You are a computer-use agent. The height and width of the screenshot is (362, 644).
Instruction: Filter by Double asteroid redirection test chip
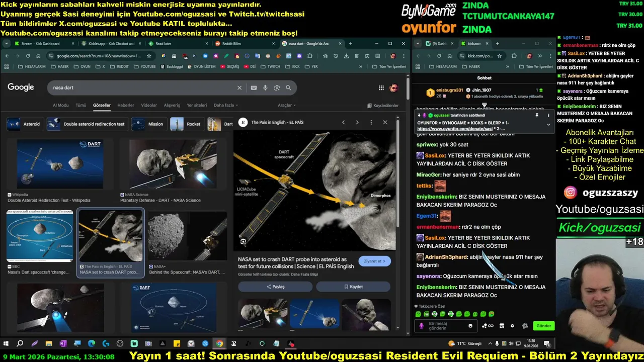(88, 124)
